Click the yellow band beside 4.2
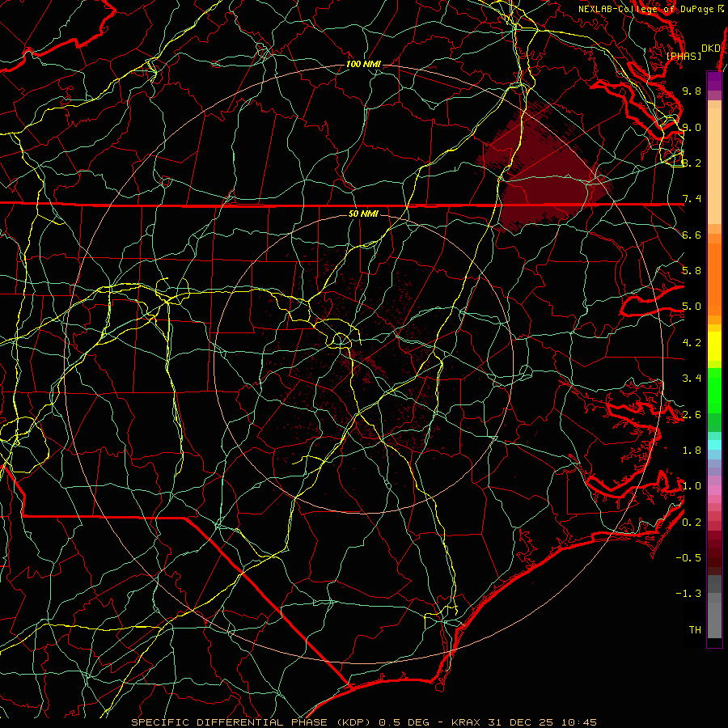Screen dimensions: 728x728 tap(714, 346)
